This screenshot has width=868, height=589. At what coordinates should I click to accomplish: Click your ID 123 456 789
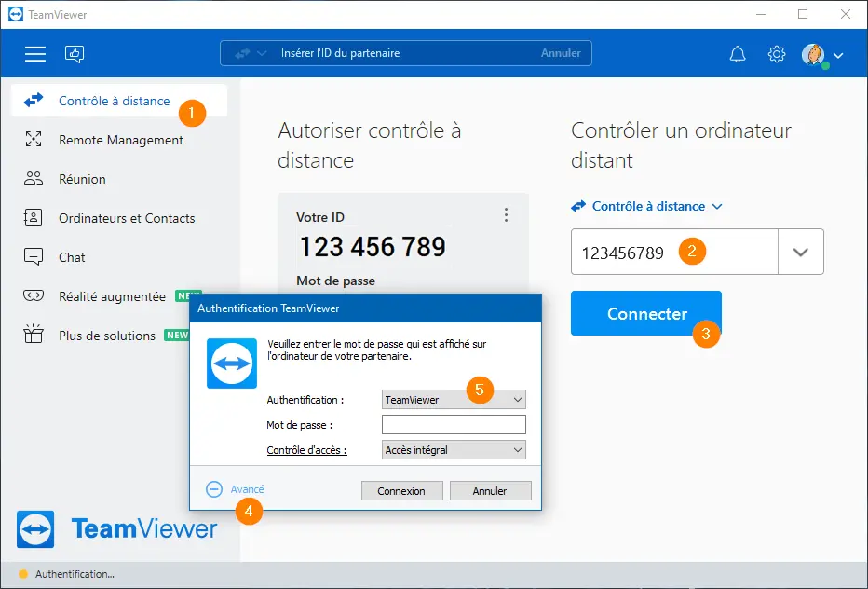coord(373,247)
